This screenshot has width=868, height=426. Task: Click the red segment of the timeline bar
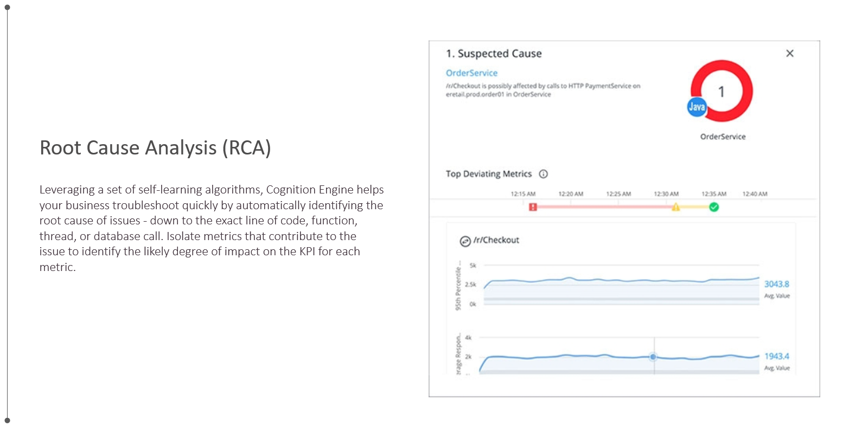[x=602, y=207]
